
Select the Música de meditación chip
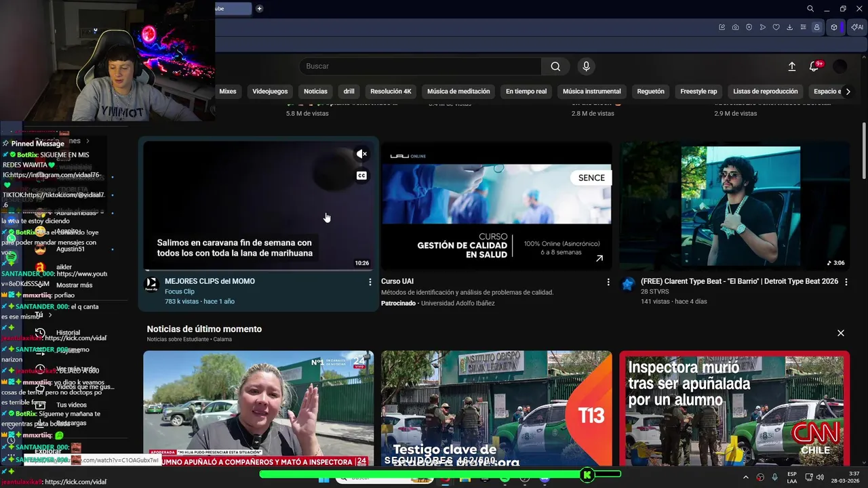click(458, 91)
